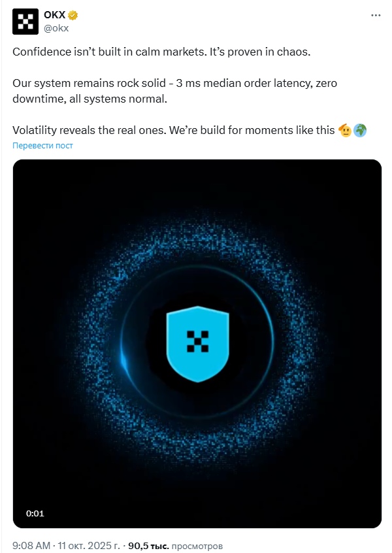
Task: Open the 9:08 AM post timestamp
Action: click(31, 545)
